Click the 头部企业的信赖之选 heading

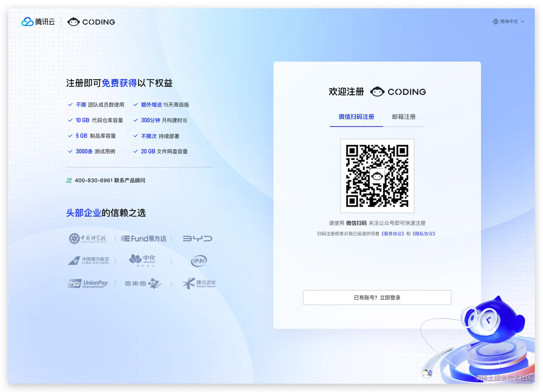click(106, 213)
